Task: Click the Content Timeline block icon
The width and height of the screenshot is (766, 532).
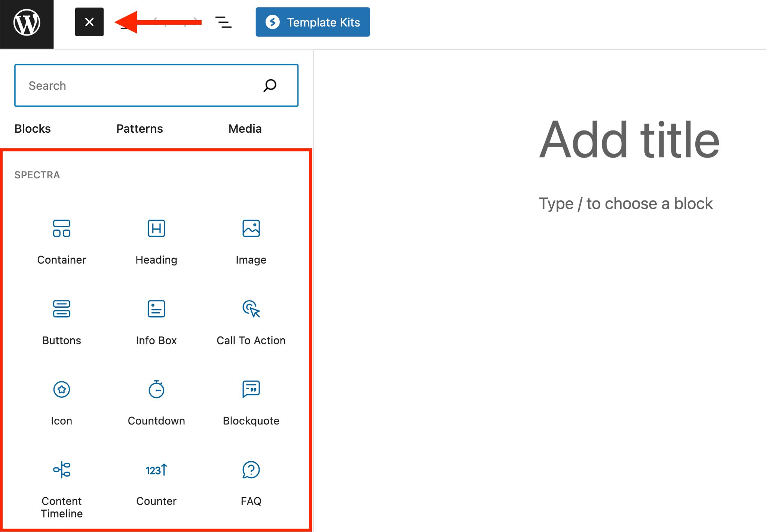Action: pos(62,470)
